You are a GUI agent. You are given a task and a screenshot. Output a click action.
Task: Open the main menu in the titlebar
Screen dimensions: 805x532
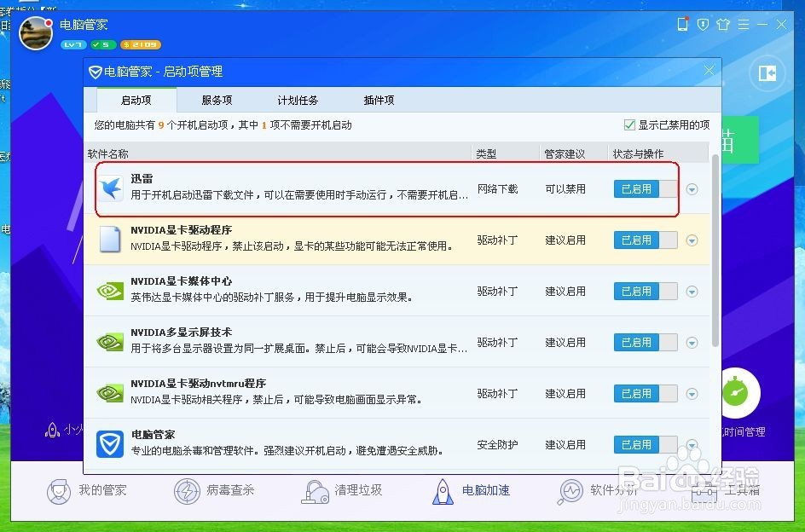743,25
